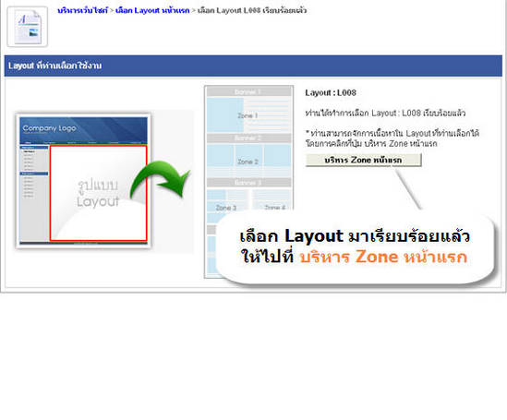Click the Layout ที่ท่านเลือกใช้งาน blue header bar
Screen dimensions: 507x420
coord(253,66)
